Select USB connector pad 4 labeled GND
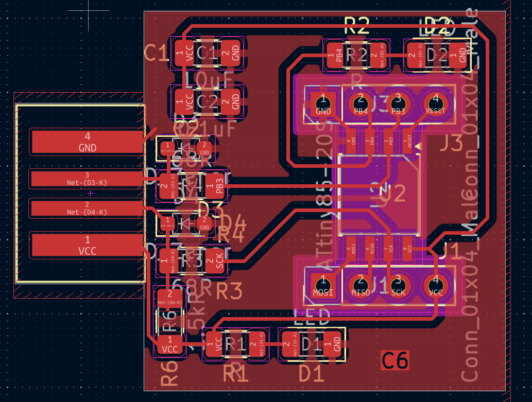Viewport: 532px width, 402px height. [87, 142]
